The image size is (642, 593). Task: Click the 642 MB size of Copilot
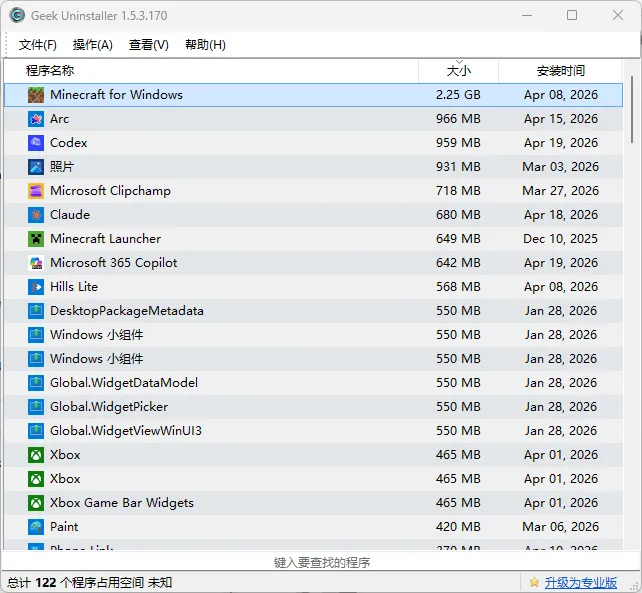[x=458, y=263]
